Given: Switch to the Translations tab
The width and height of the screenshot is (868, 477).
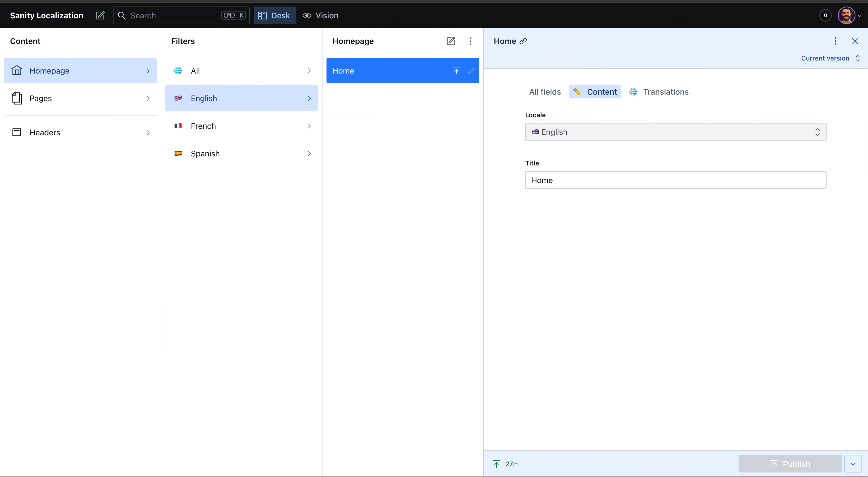Looking at the screenshot, I should tap(659, 92).
